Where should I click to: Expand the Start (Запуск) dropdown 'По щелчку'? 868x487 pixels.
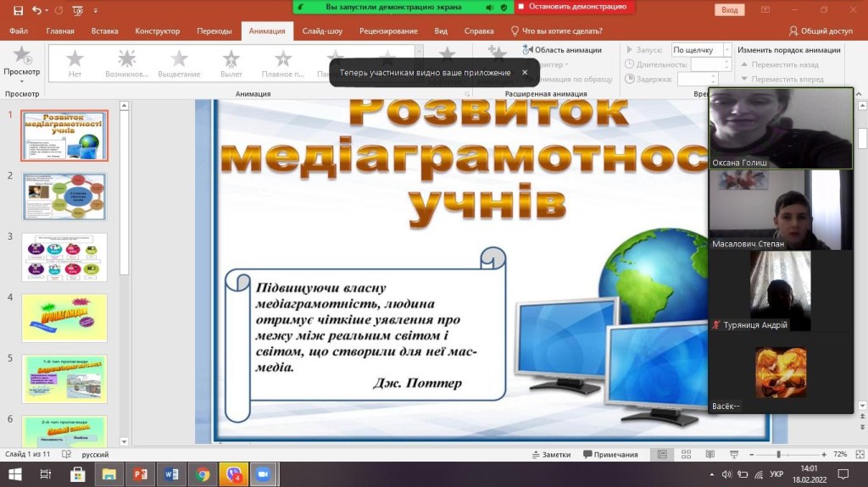coord(726,50)
